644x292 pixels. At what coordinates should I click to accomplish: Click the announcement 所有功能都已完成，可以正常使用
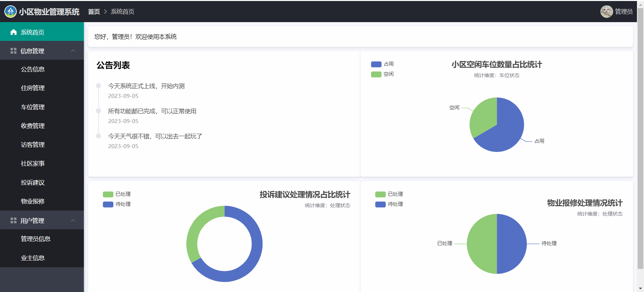[152, 111]
